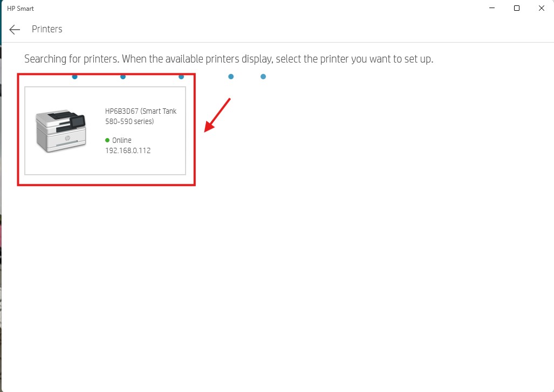The width and height of the screenshot is (554, 392).
Task: Click the leftmost blue loading dot
Action: pos(74,77)
